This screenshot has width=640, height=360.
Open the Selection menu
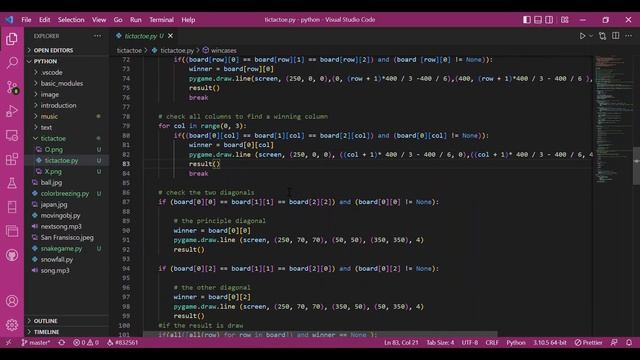[71, 20]
